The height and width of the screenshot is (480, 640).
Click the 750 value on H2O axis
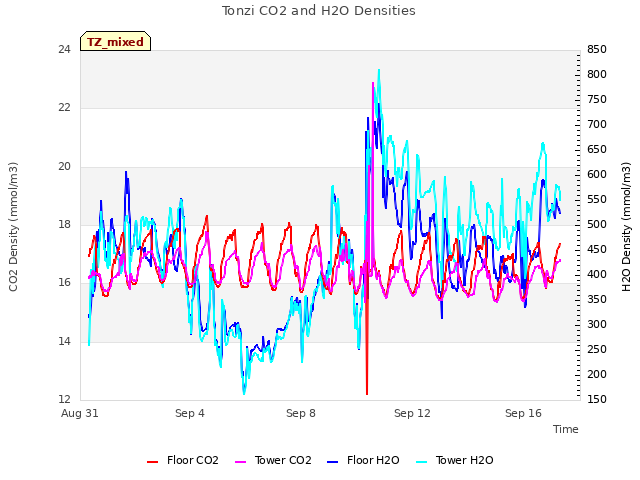[x=597, y=100]
